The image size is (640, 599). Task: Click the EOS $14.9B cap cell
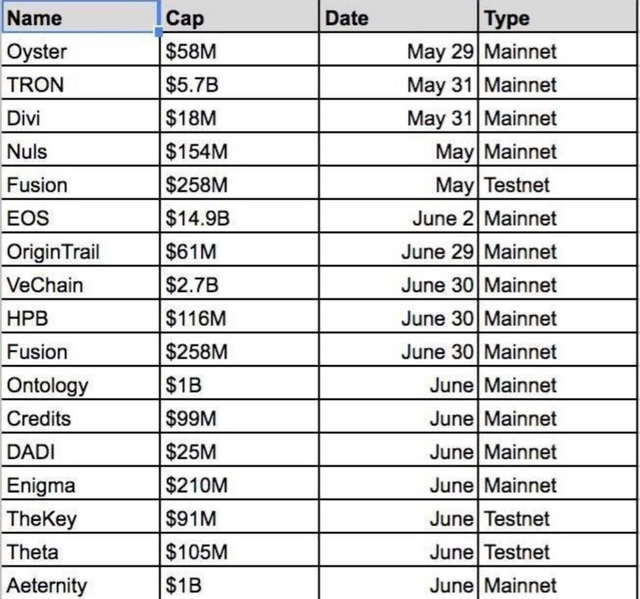tap(239, 217)
